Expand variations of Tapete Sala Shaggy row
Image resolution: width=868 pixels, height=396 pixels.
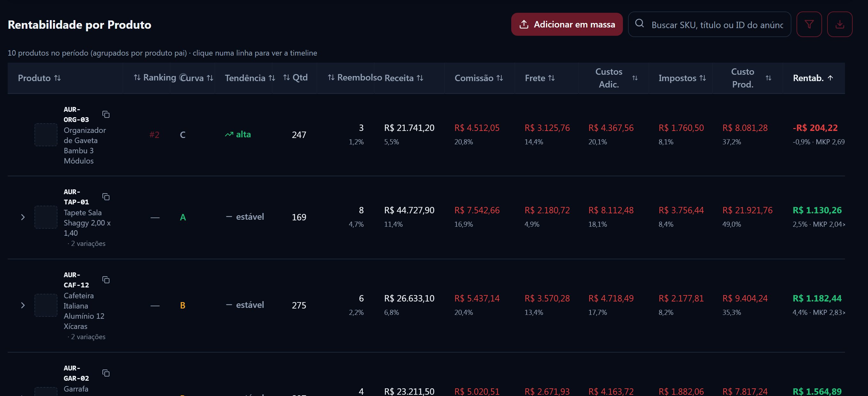pyautogui.click(x=23, y=217)
